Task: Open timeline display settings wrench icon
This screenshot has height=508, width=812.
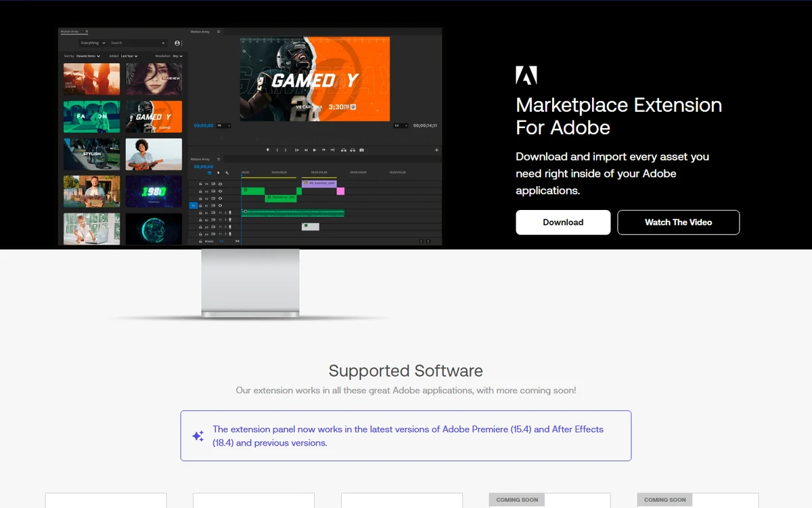Action: [x=227, y=173]
